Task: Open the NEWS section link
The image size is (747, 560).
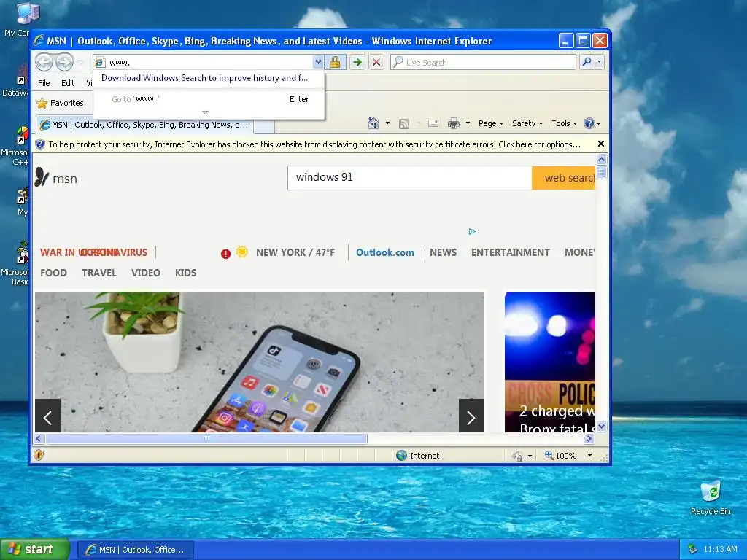Action: [443, 252]
